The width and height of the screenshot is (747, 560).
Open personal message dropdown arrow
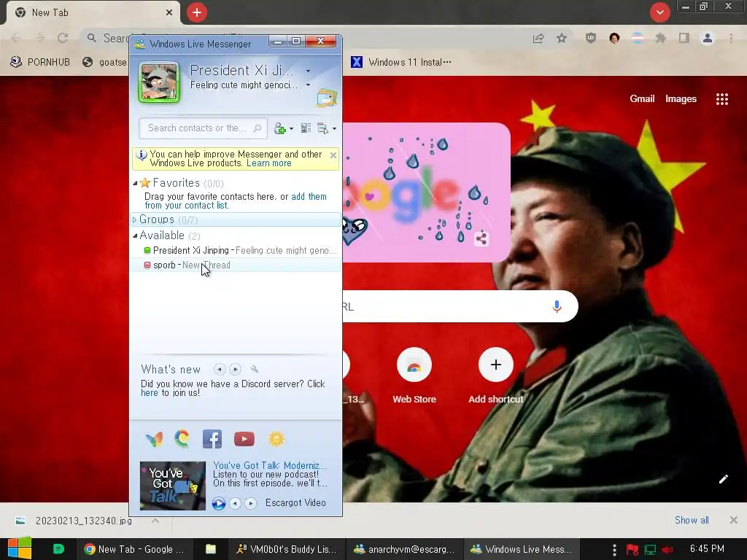309,85
